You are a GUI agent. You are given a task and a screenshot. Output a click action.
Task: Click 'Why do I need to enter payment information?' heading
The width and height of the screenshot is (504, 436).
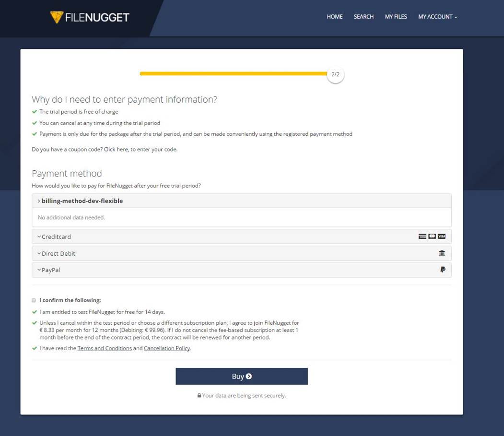(x=124, y=99)
